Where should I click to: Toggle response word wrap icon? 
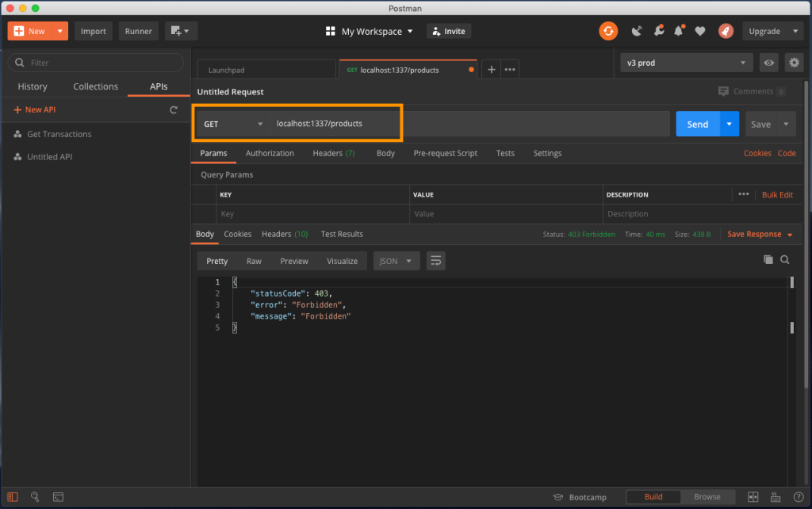(435, 260)
